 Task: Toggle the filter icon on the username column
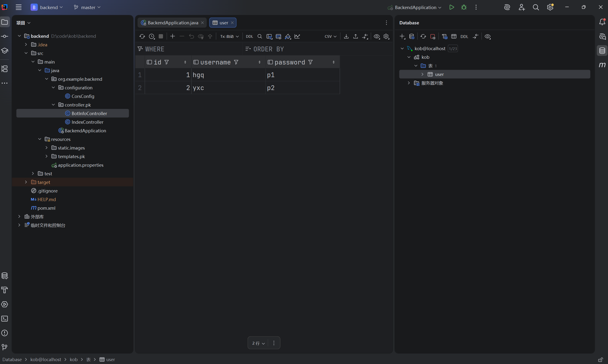coord(236,62)
